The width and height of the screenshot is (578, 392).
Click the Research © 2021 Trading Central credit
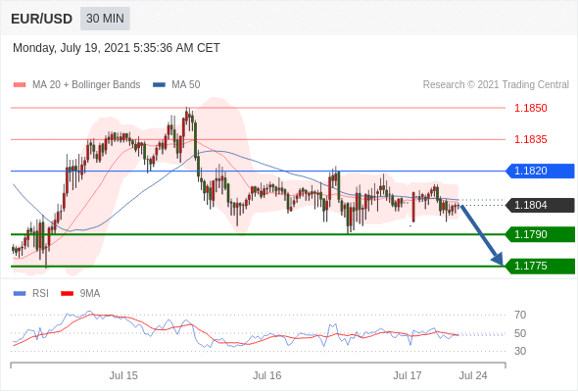[496, 85]
